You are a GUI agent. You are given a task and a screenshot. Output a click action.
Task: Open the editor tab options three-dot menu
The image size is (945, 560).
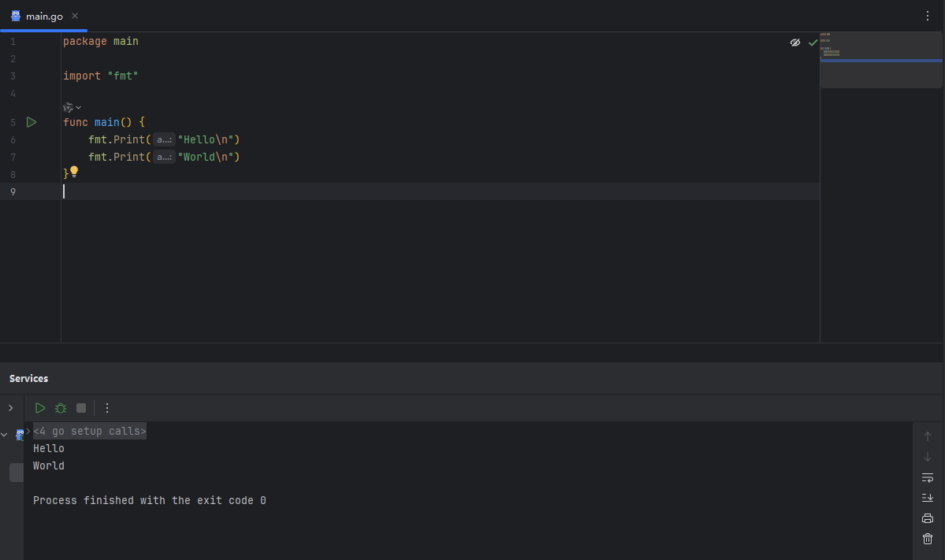928,16
